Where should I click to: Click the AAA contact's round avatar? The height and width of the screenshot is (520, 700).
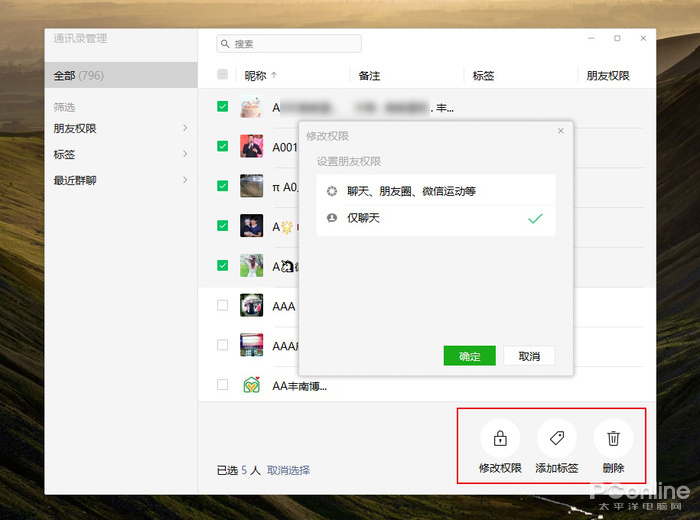(x=252, y=305)
